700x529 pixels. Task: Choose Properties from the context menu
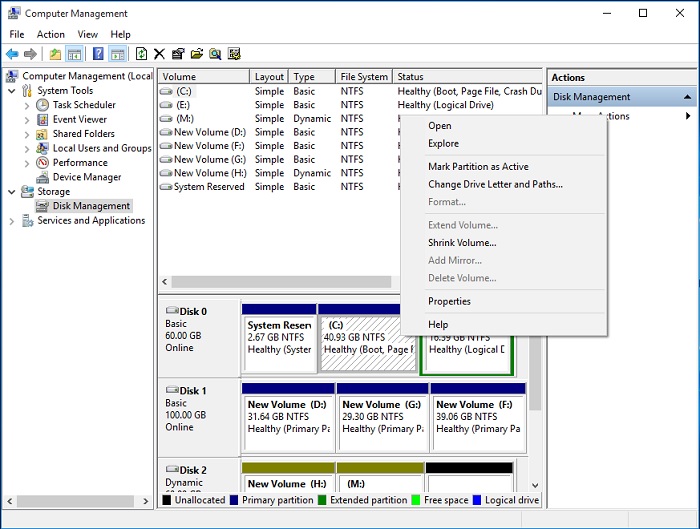504,301
